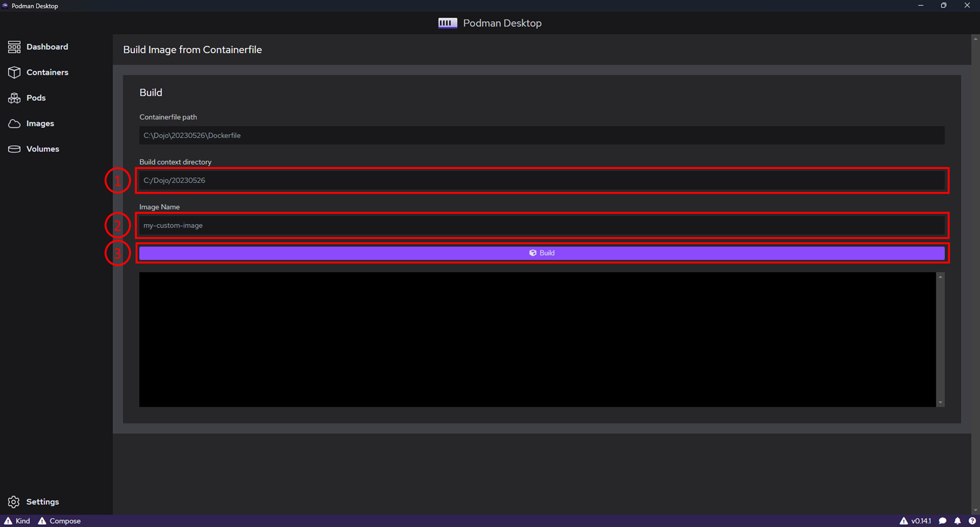Click the "Build Image from Containerfile" heading
Viewport: 980px width, 527px height.
[x=192, y=50]
